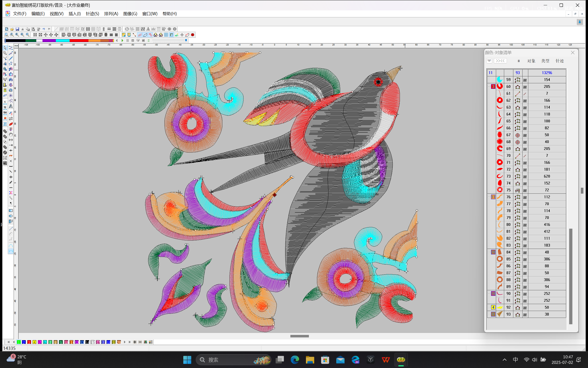Screen dimensions: 588x368
Task: Click the align left edges icon
Action: tap(64, 35)
